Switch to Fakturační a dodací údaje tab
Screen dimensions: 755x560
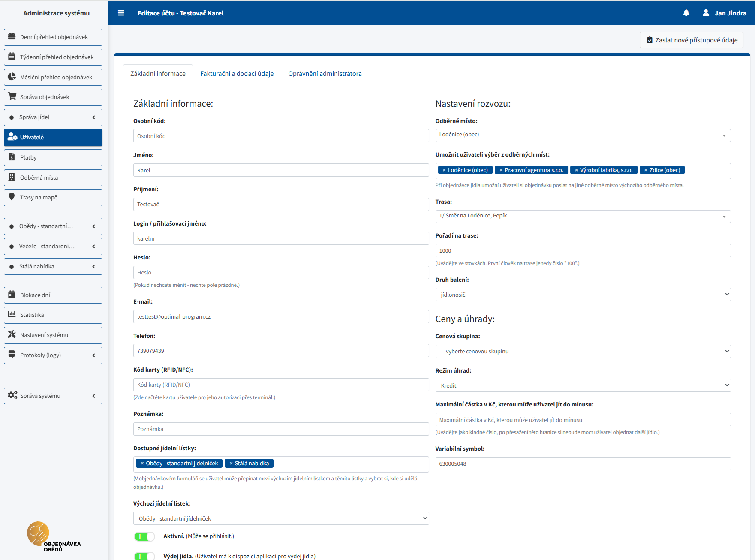pyautogui.click(x=237, y=74)
